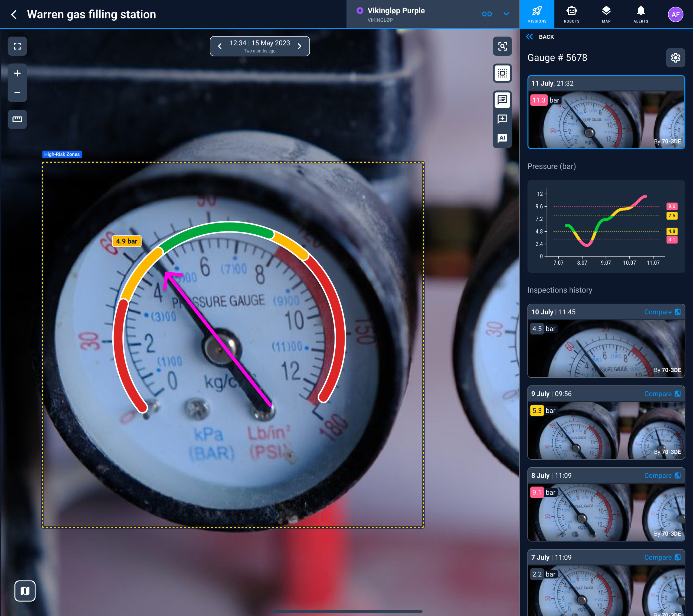Open Alerts tab
The height and width of the screenshot is (616, 693).
[641, 14]
